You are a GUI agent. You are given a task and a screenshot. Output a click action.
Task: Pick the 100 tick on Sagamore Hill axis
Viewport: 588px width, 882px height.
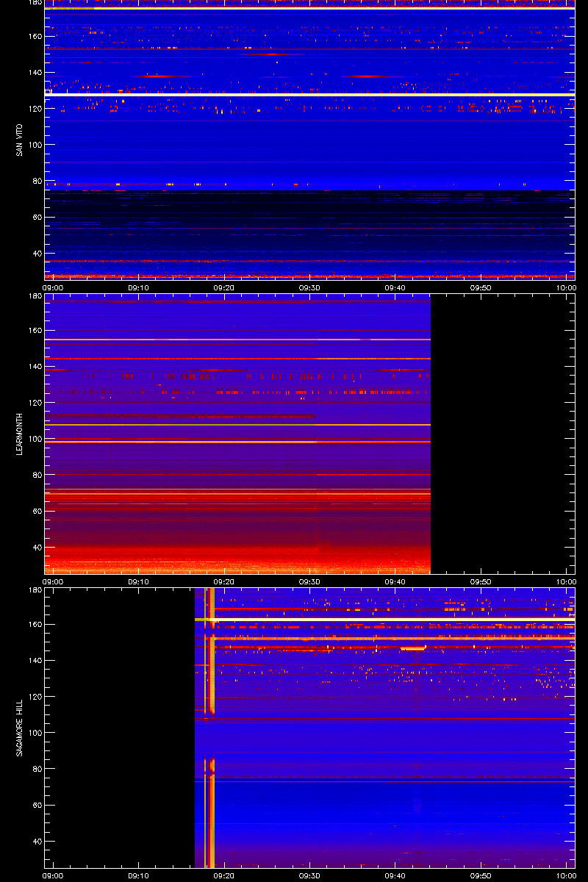pyautogui.click(x=35, y=733)
